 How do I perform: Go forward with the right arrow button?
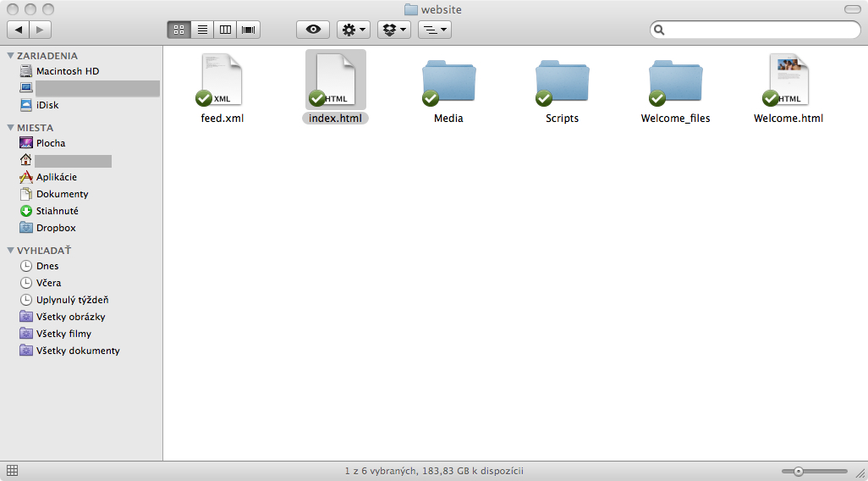point(41,30)
